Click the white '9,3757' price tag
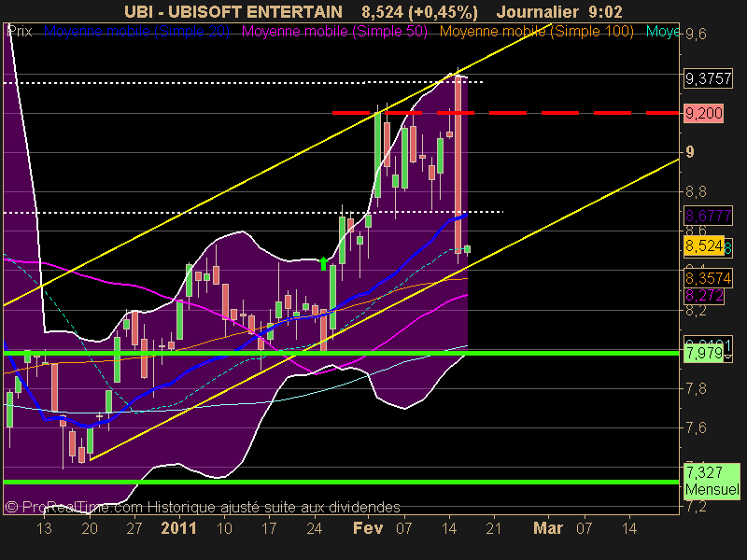747x560 pixels. [708, 78]
